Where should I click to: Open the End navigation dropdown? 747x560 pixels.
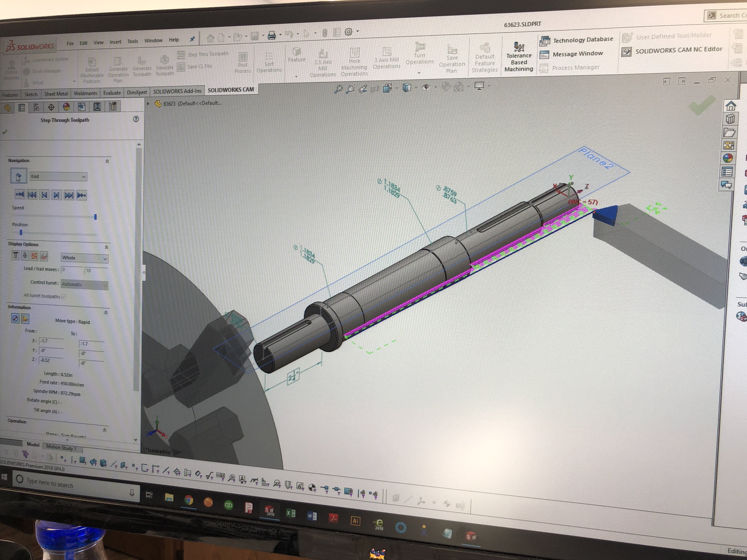pyautogui.click(x=58, y=176)
